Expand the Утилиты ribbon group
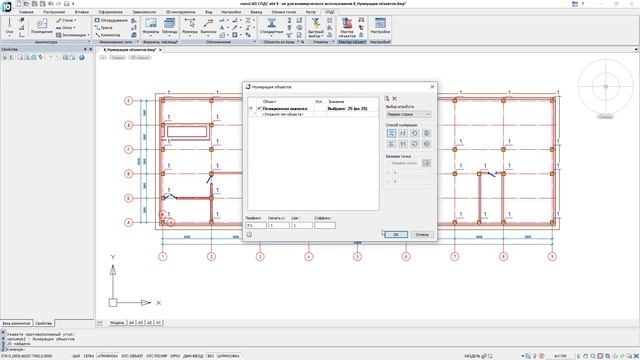 tap(333, 42)
